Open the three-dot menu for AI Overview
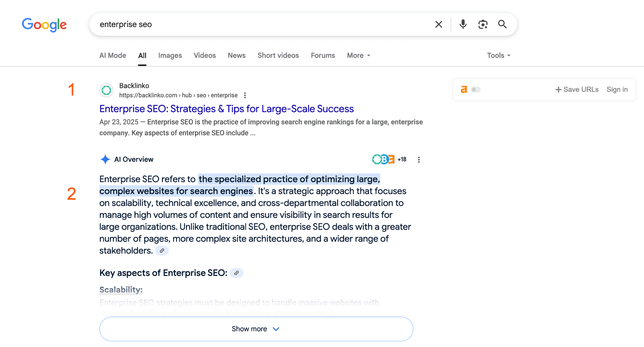644x347 pixels. (x=419, y=160)
